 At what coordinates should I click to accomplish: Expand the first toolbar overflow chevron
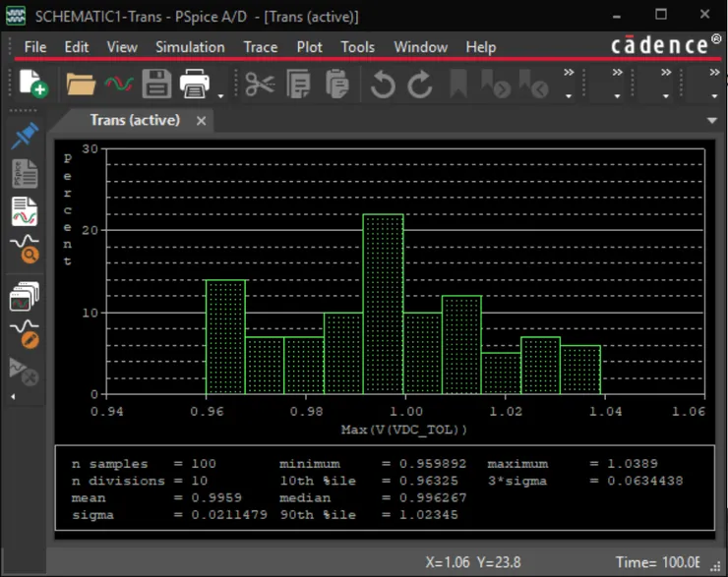[569, 73]
